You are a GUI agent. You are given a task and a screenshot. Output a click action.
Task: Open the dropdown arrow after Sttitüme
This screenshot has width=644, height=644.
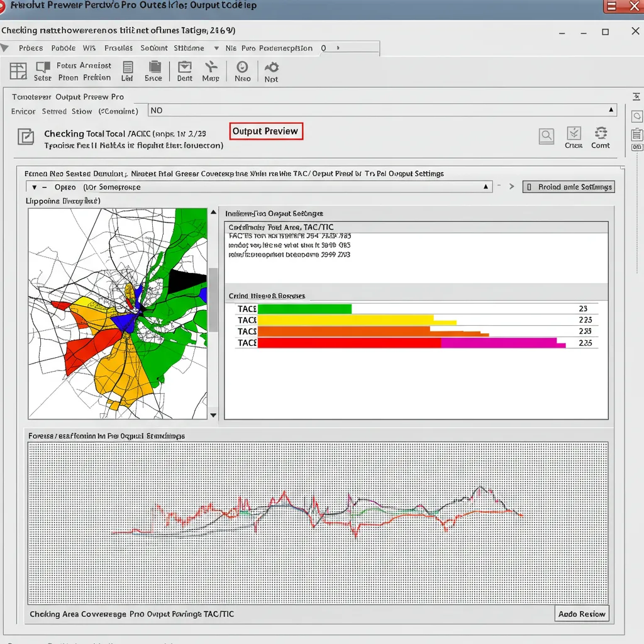pyautogui.click(x=216, y=48)
